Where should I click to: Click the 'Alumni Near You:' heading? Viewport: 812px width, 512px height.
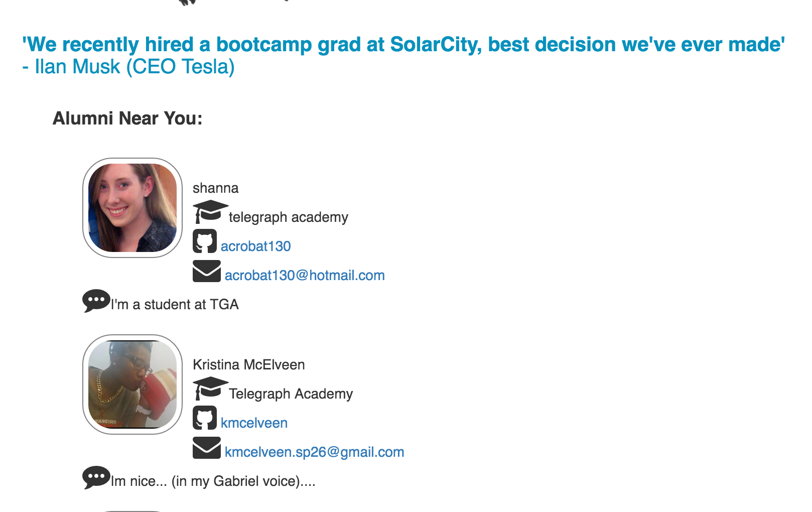pos(127,118)
